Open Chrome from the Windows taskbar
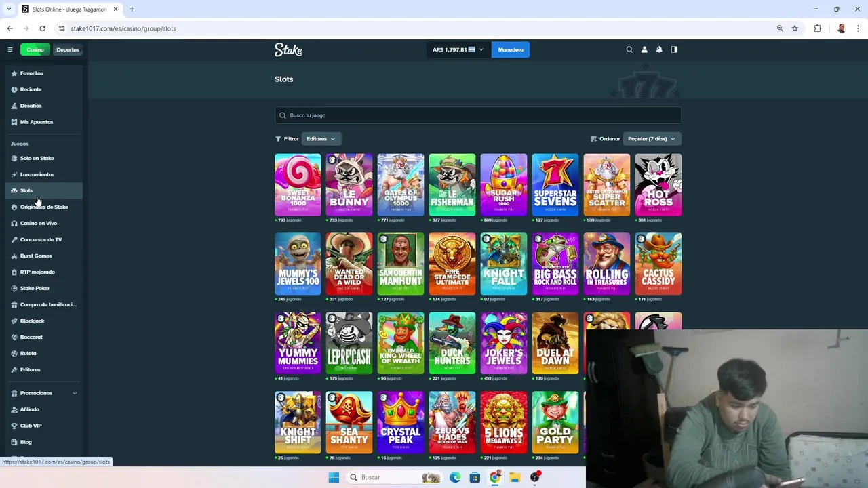The height and width of the screenshot is (488, 868). (x=495, y=477)
